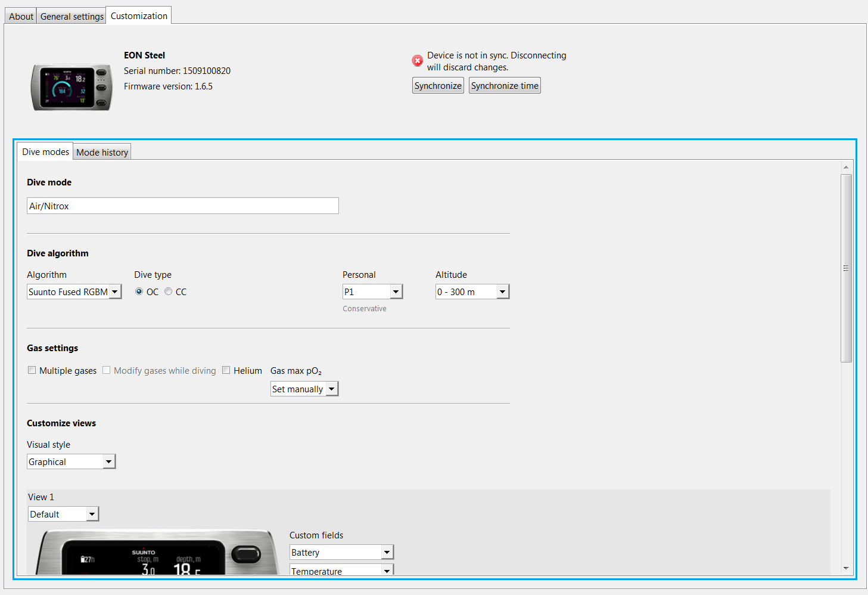Edit the Air/Nitrox dive mode name field
The image size is (868, 595).
[x=183, y=206]
